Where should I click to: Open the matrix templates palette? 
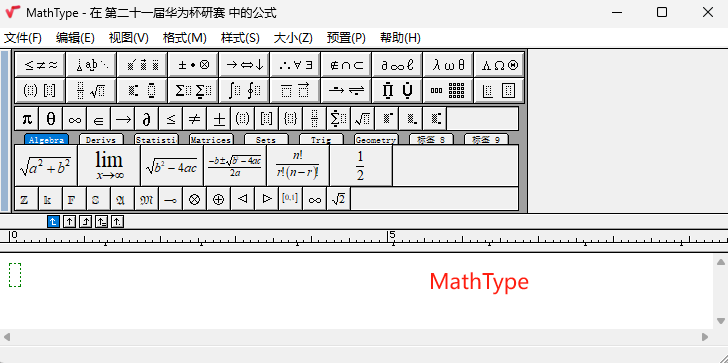pos(448,91)
